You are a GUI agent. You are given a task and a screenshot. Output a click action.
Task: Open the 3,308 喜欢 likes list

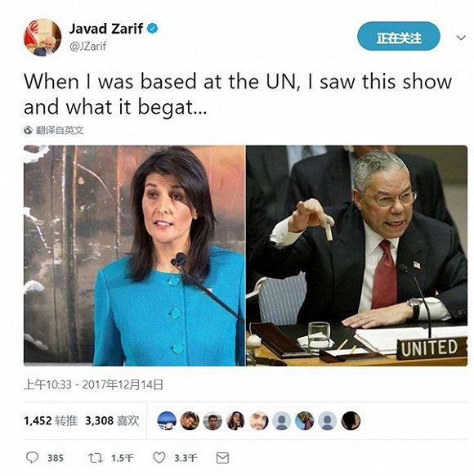[112, 420]
